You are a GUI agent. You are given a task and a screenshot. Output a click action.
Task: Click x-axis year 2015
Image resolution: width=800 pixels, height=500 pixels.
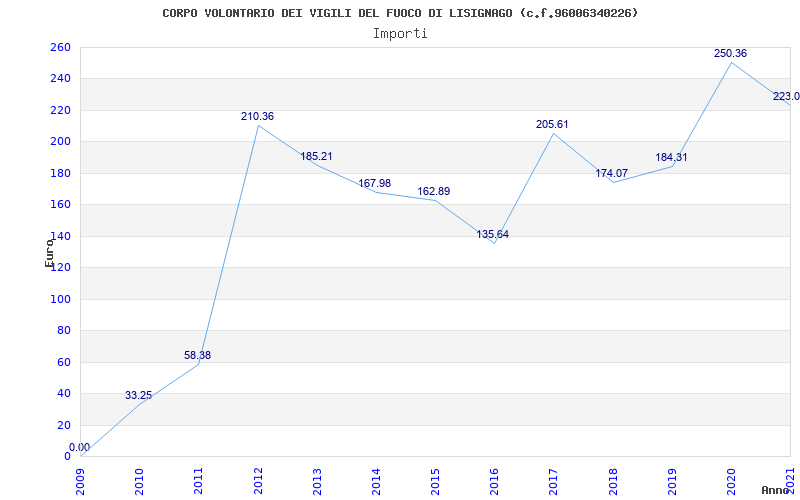(436, 481)
